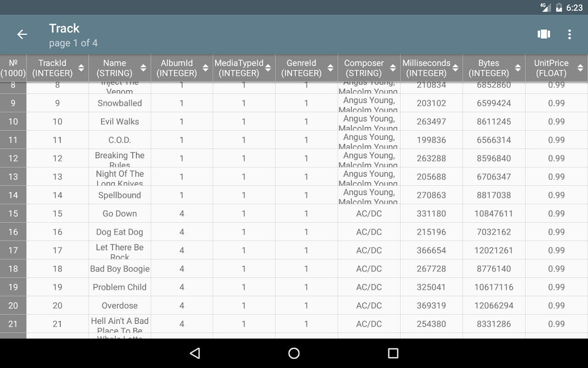Select Bytes value 8331286

[x=494, y=324]
